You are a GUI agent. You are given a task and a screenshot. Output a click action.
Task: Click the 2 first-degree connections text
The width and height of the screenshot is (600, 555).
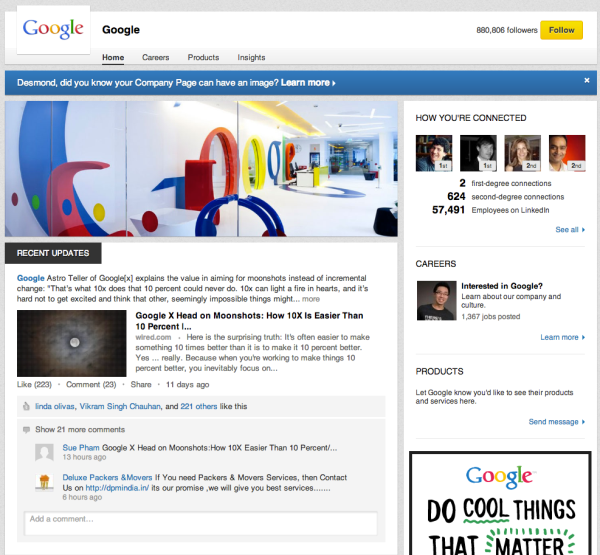click(505, 183)
